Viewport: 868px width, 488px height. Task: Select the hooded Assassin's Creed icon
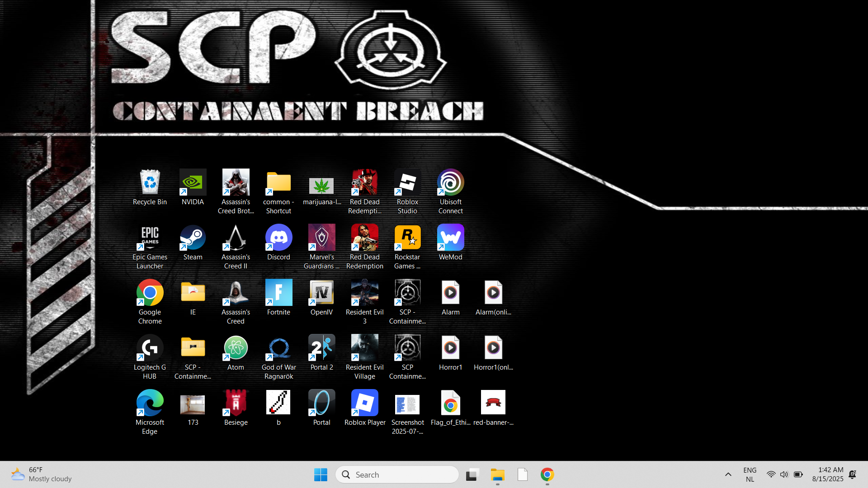tap(236, 302)
